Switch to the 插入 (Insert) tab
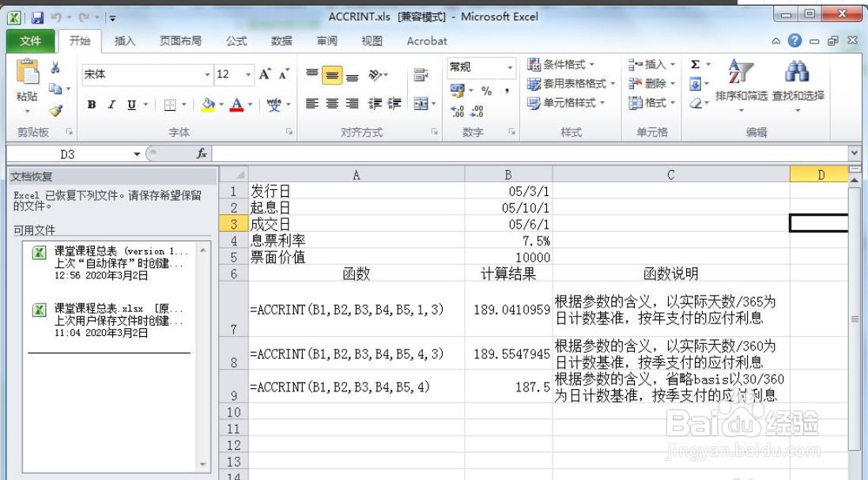868x480 pixels. click(x=125, y=41)
